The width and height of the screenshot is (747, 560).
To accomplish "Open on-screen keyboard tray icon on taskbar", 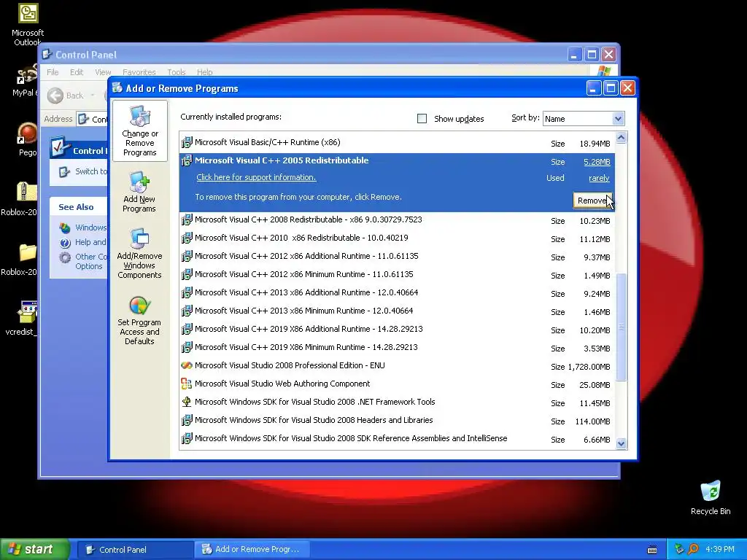I will [x=652, y=550].
